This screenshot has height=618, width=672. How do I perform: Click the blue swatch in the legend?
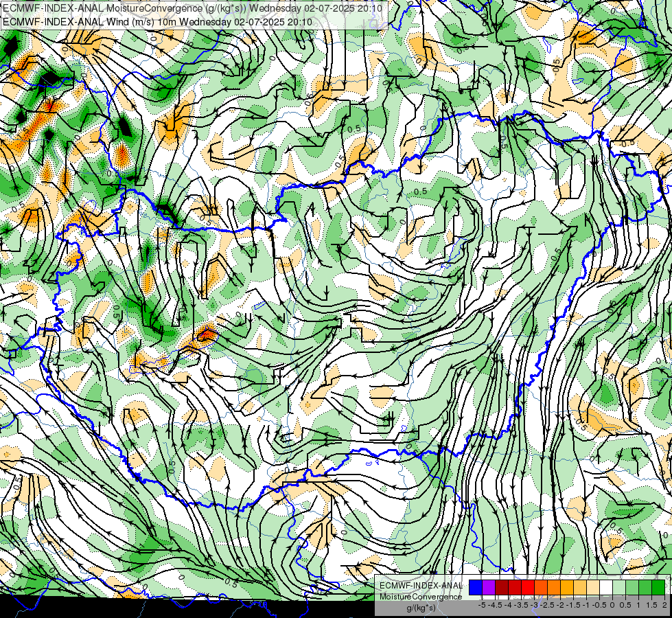coord(476,587)
